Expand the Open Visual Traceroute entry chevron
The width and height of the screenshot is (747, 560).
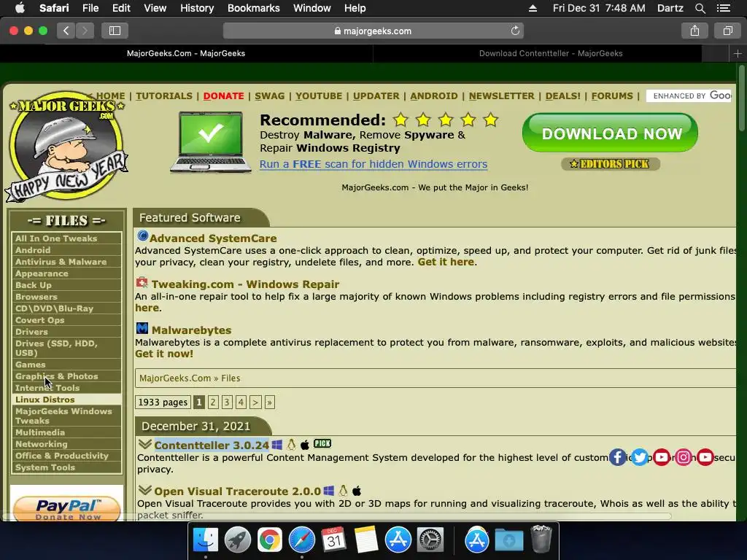[145, 489]
